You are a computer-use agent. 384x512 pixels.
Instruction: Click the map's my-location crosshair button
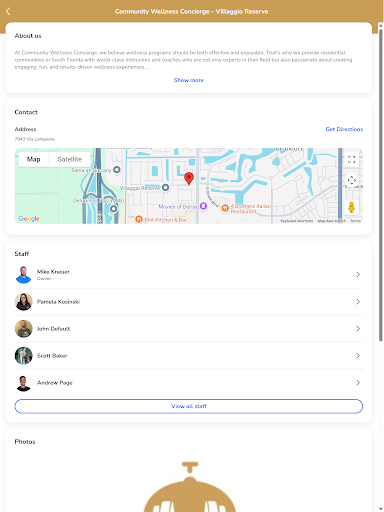[x=351, y=180]
